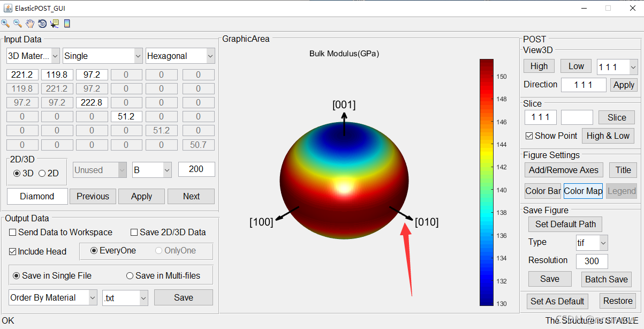Select Save in Multi-files option
Image resolution: width=644 pixels, height=329 pixels.
tap(130, 276)
